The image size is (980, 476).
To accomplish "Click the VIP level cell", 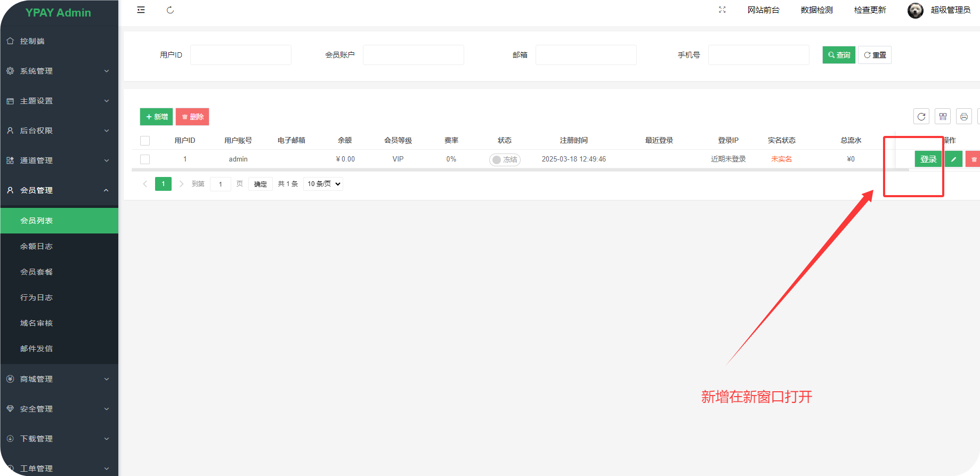I will (x=398, y=159).
